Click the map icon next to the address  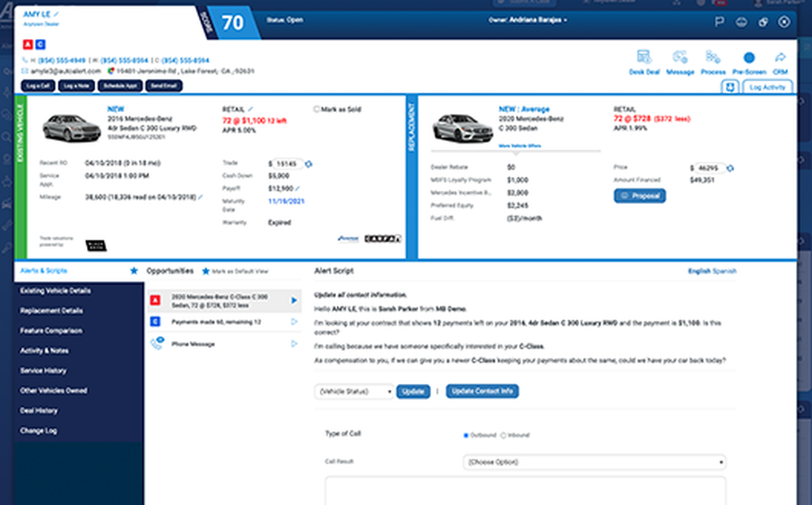tap(110, 71)
